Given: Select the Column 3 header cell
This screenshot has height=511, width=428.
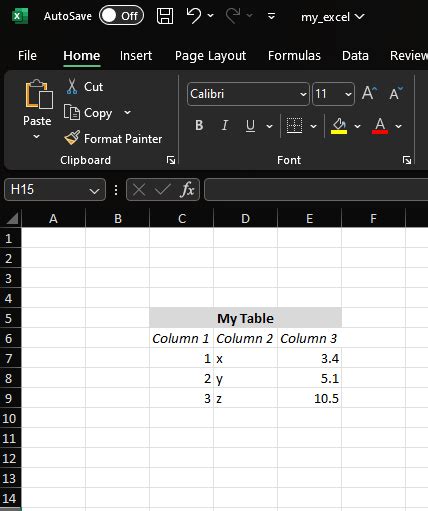Looking at the screenshot, I should tap(309, 338).
